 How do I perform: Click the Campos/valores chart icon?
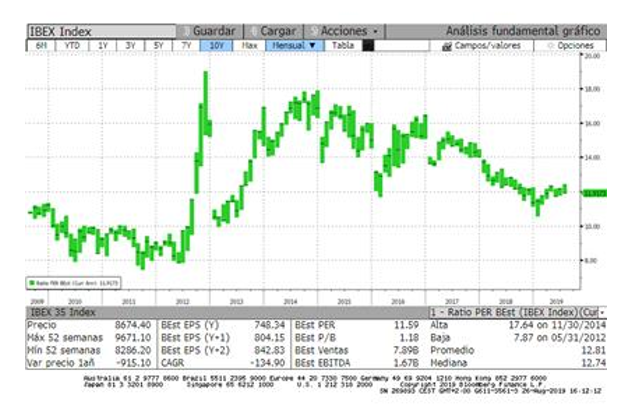pos(447,46)
